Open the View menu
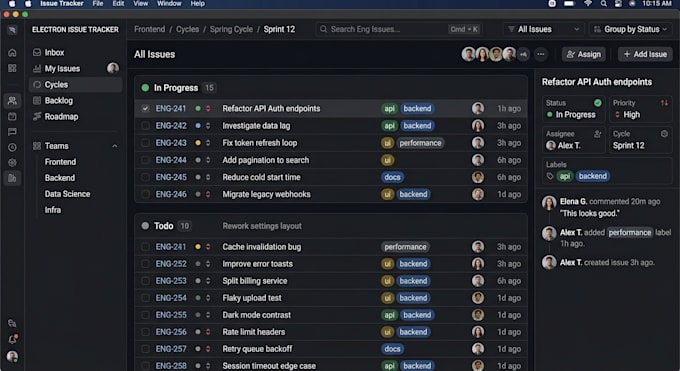 click(x=141, y=3)
